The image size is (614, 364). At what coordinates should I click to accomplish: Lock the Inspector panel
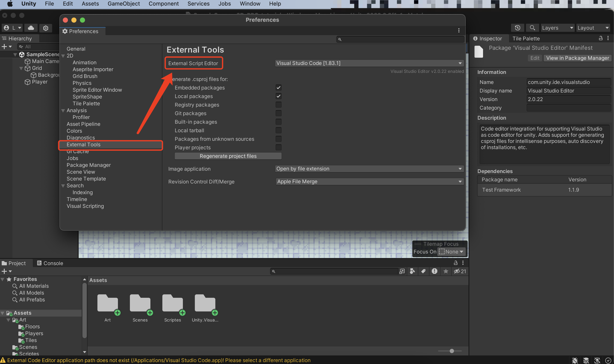[601, 38]
